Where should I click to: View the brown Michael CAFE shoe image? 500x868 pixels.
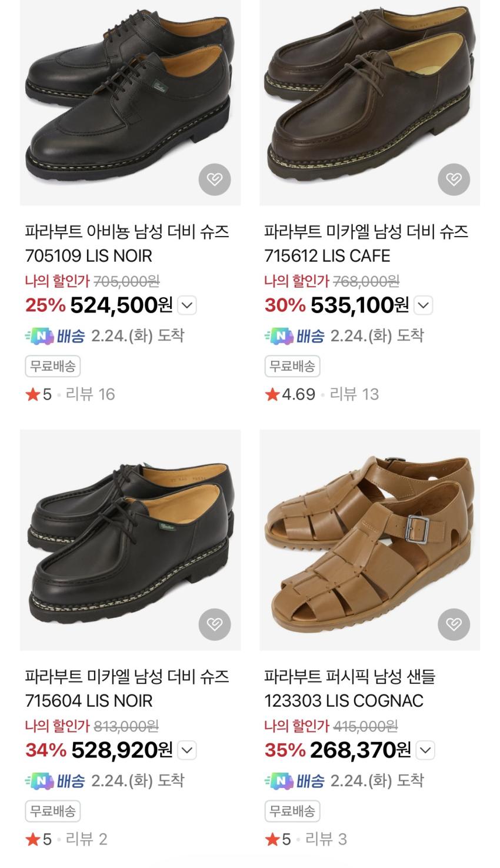(x=369, y=100)
